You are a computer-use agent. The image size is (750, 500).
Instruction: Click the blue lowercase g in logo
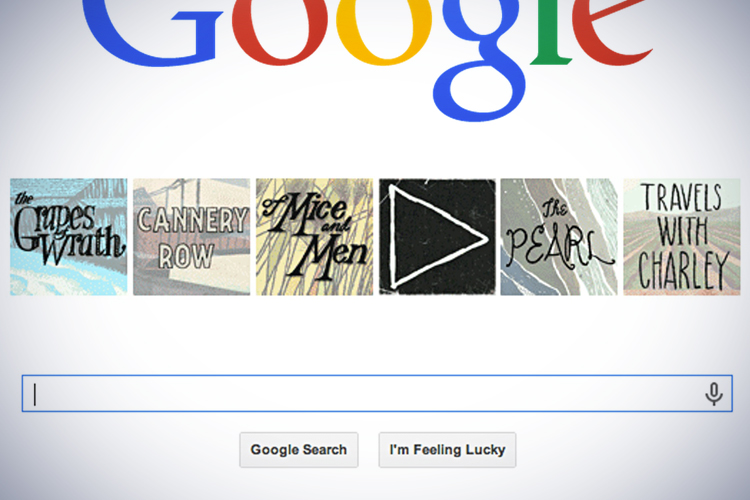(x=483, y=57)
